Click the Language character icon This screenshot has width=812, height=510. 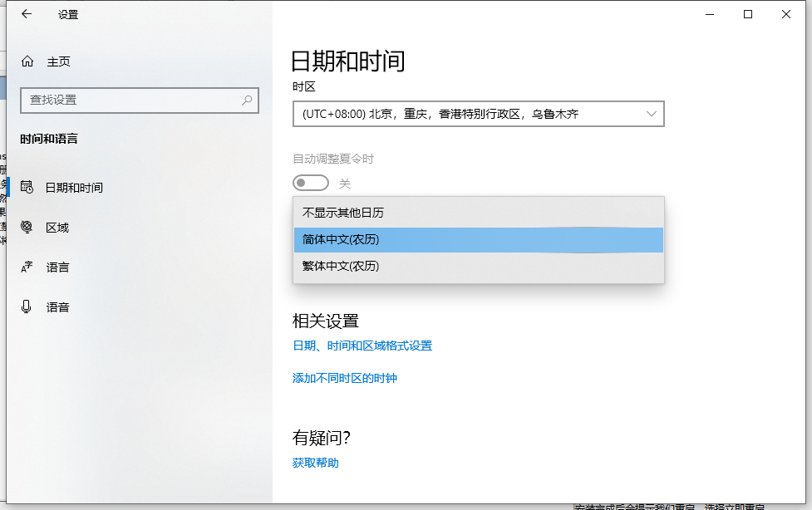(x=27, y=267)
